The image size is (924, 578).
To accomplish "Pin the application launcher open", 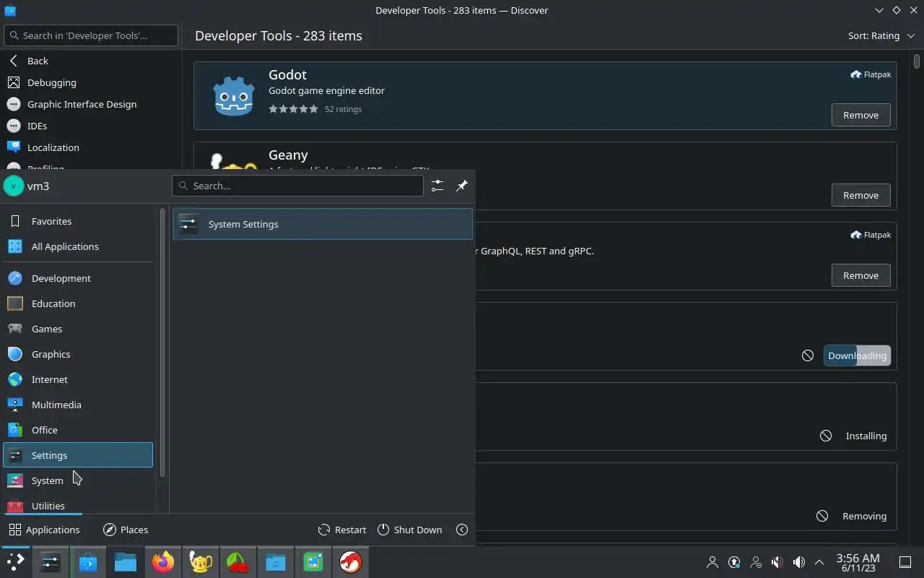I will coord(462,186).
